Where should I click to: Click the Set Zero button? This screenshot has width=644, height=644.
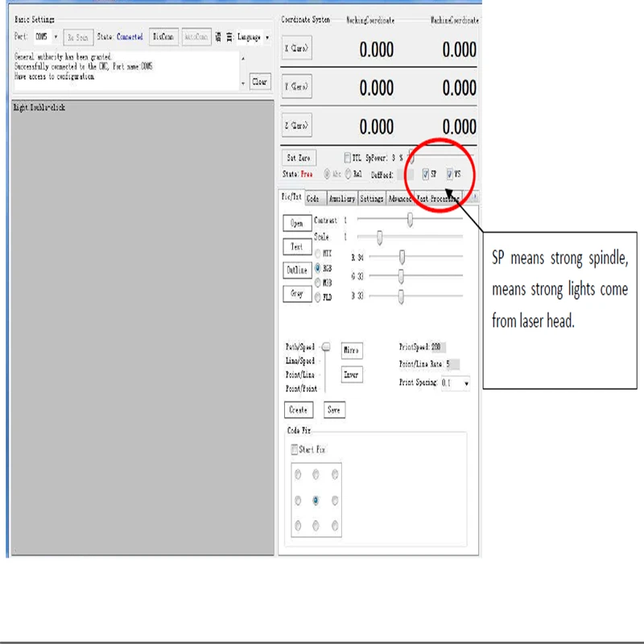[x=299, y=158]
